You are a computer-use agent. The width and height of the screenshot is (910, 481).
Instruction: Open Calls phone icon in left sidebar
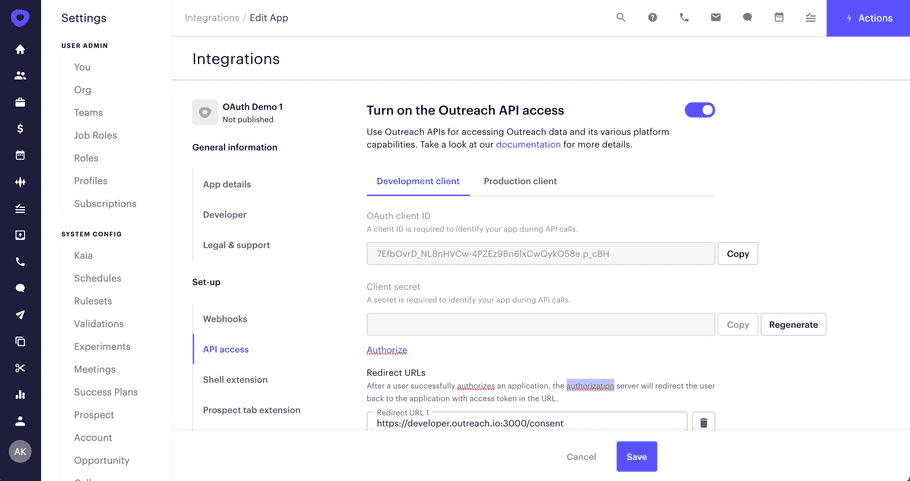click(x=20, y=262)
